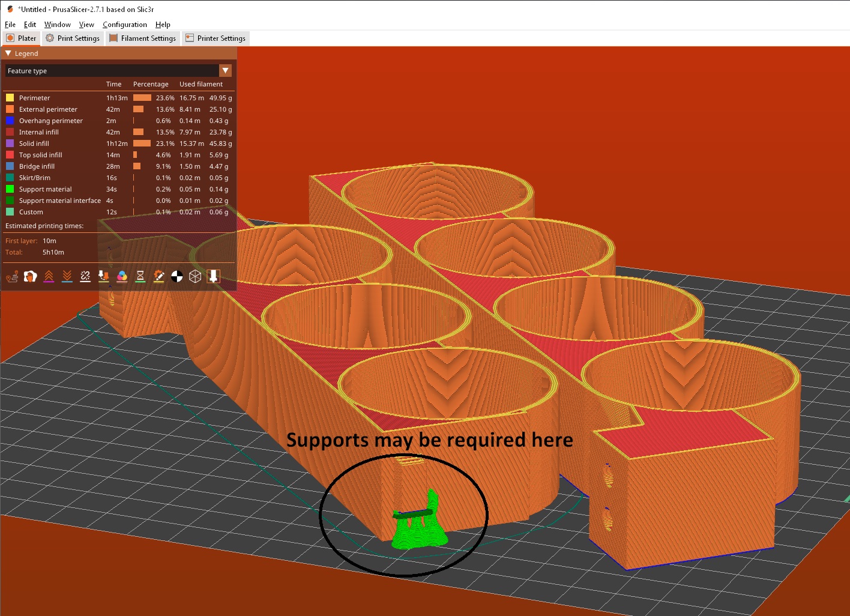Toggle seams broken-link icon
850x616 pixels.
click(85, 276)
